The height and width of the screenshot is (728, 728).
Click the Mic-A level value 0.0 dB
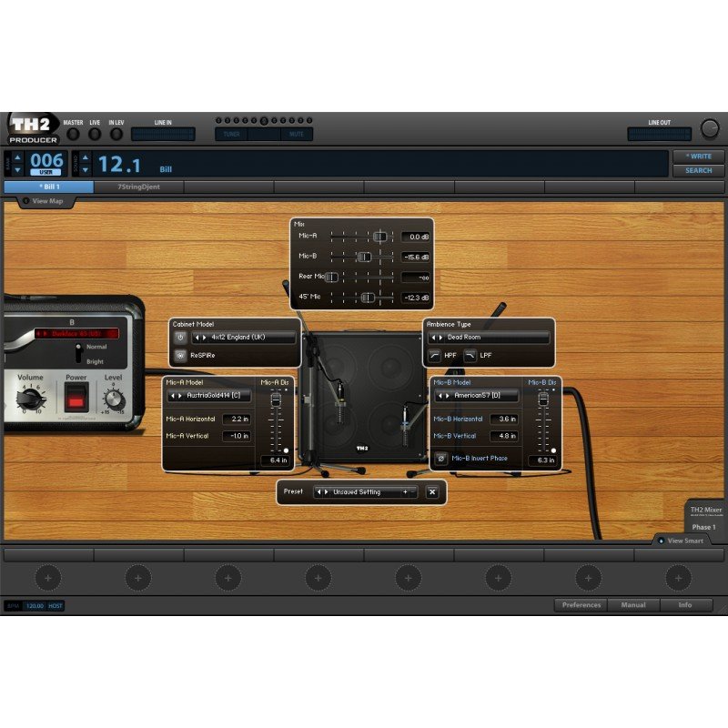(x=416, y=237)
